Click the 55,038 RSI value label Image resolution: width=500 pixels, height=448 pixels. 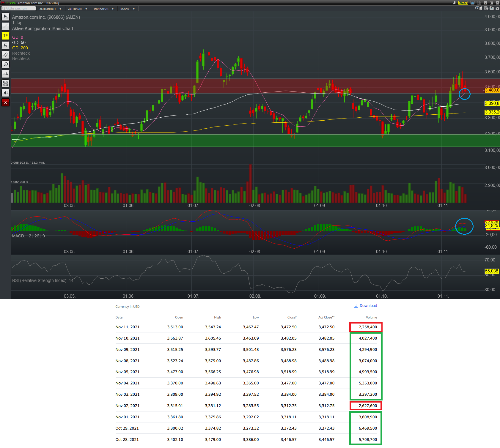pos(492,271)
